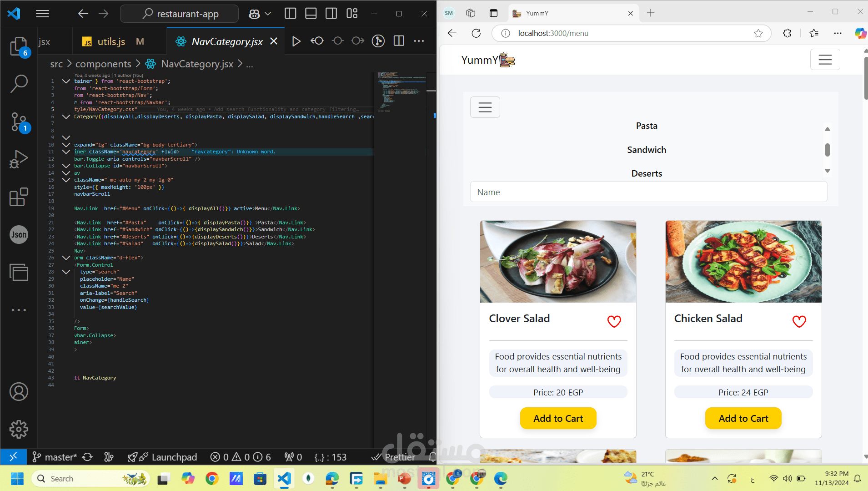This screenshot has height=491, width=868.
Task: Collapse code fold at line 6
Action: coord(66,117)
